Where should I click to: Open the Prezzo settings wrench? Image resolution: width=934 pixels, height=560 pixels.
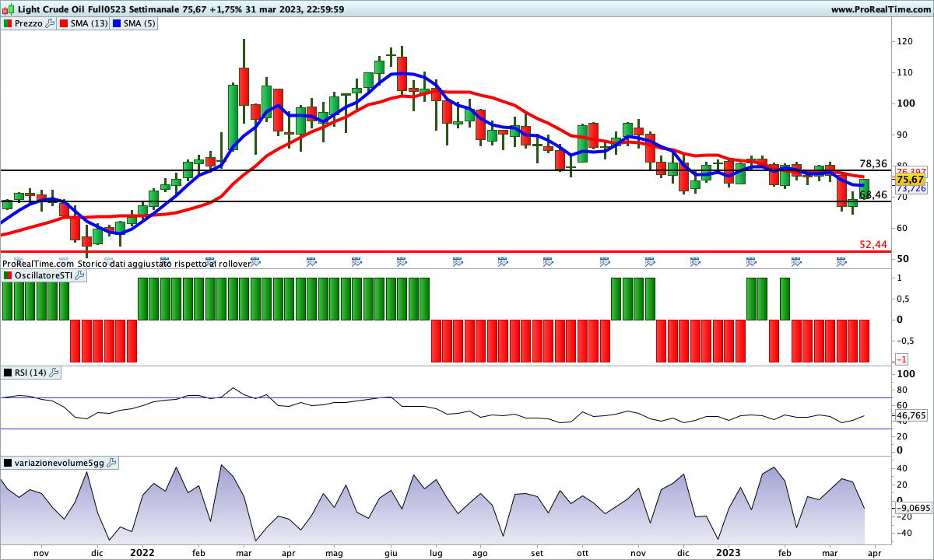[x=50, y=23]
